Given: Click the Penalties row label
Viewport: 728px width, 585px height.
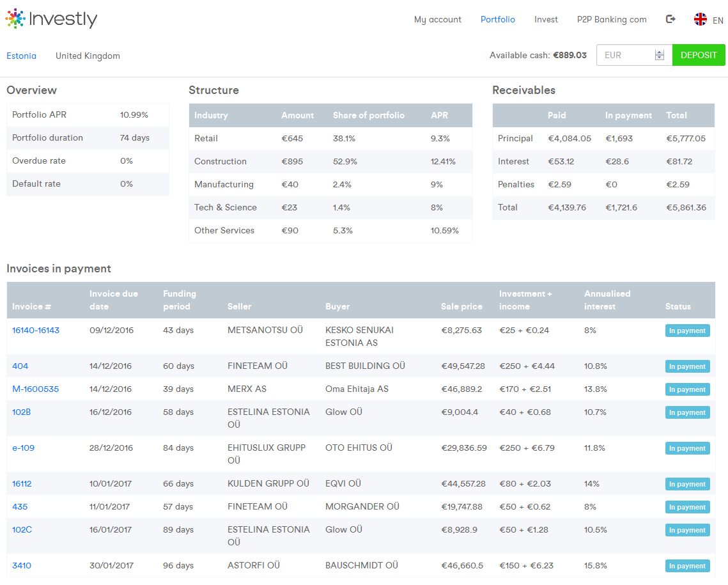Looking at the screenshot, I should click(x=516, y=184).
